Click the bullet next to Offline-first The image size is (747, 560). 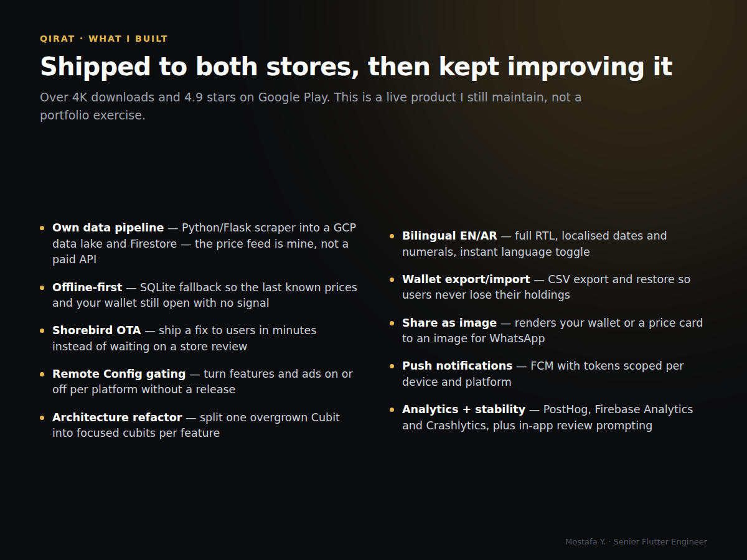click(42, 288)
